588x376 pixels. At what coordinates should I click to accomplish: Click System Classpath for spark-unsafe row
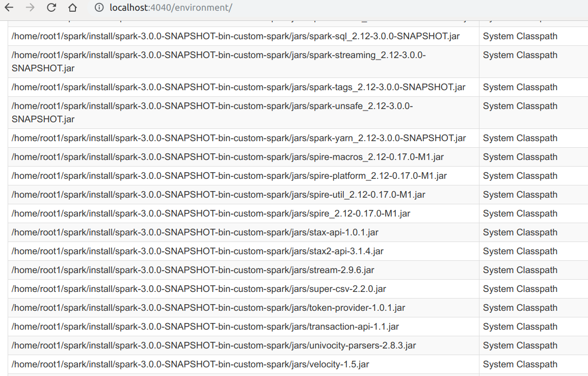520,106
